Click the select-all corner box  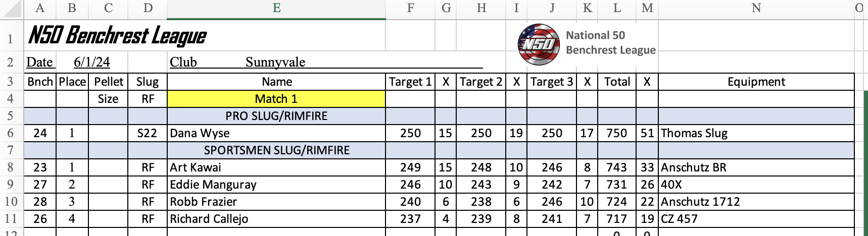(x=11, y=9)
